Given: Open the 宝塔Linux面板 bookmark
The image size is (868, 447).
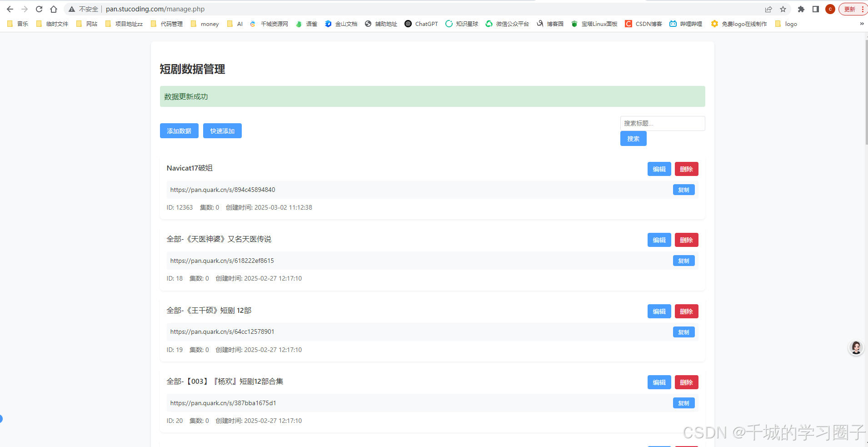Looking at the screenshot, I should (x=594, y=24).
